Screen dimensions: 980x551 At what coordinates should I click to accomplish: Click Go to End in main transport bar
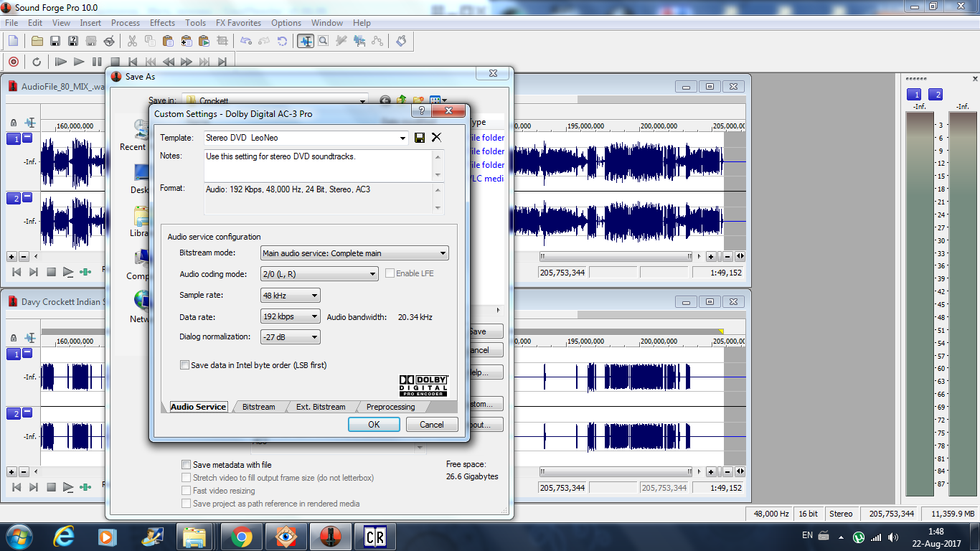(x=222, y=62)
